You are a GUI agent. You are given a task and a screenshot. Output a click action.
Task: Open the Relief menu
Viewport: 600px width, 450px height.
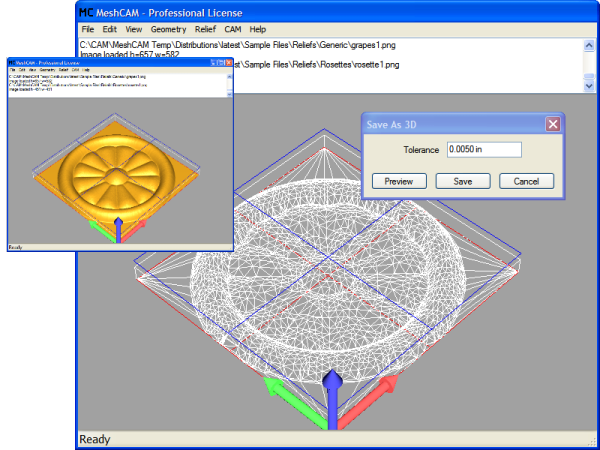(x=205, y=29)
